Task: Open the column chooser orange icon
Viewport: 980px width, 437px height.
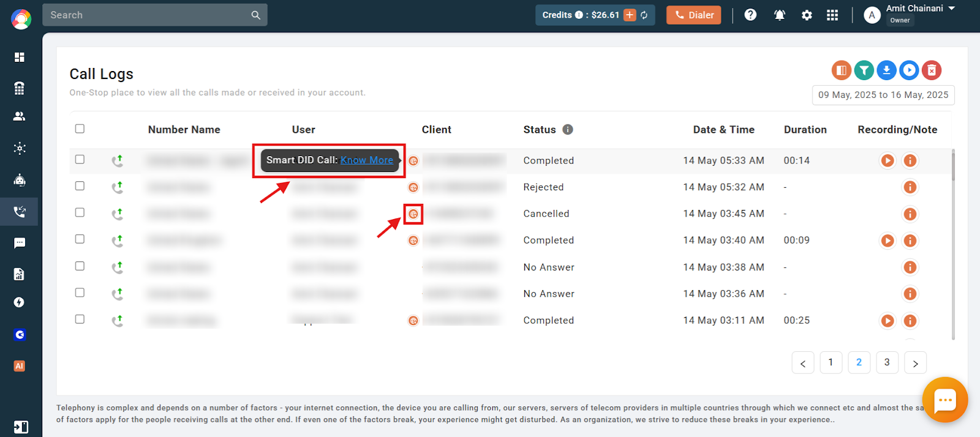Action: click(842, 70)
